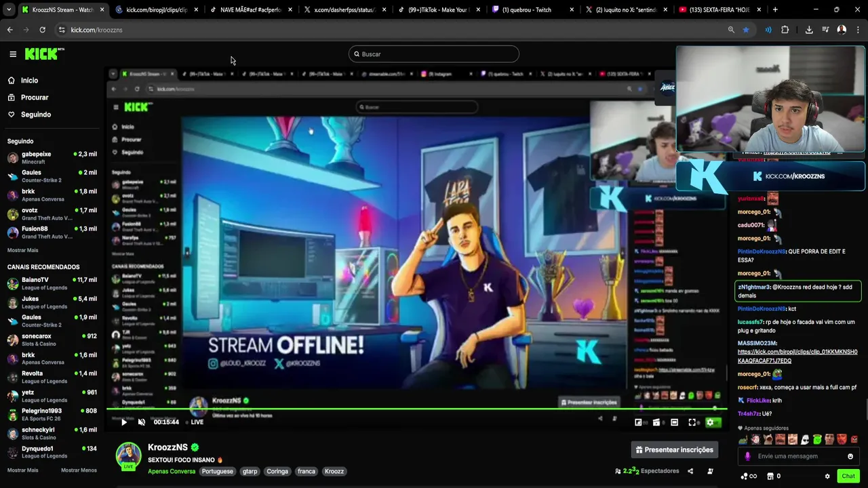Click the follow user icon beside share

710,471
